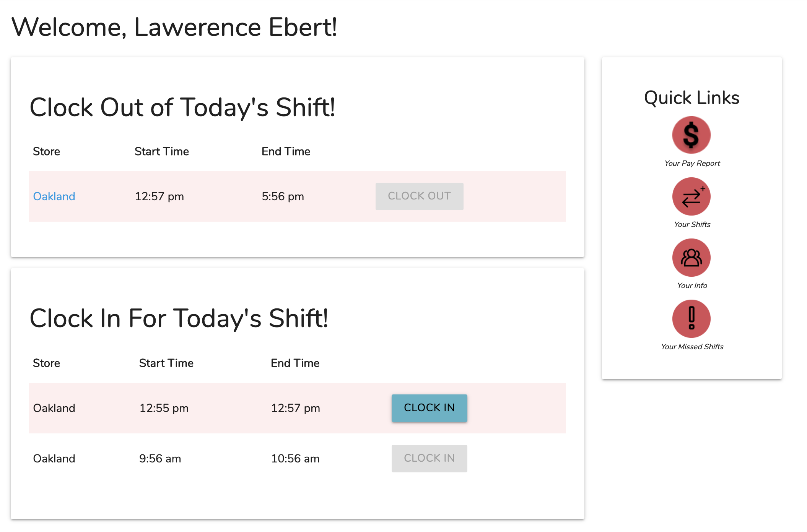Click Store header in Clock Out table
This screenshot has height=532, width=807.
click(46, 151)
